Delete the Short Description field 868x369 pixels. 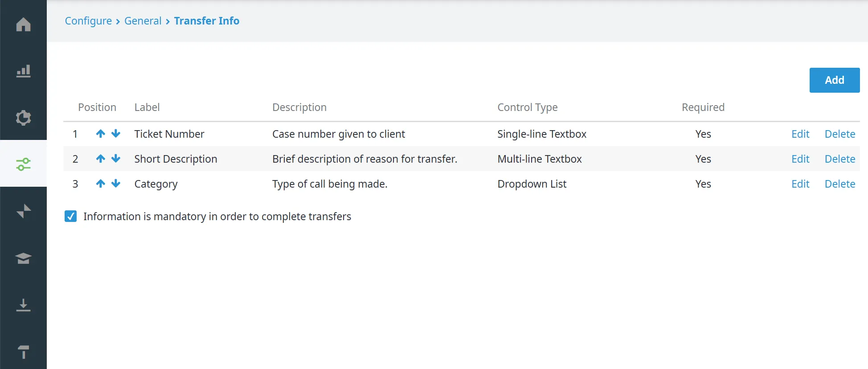pyautogui.click(x=840, y=159)
